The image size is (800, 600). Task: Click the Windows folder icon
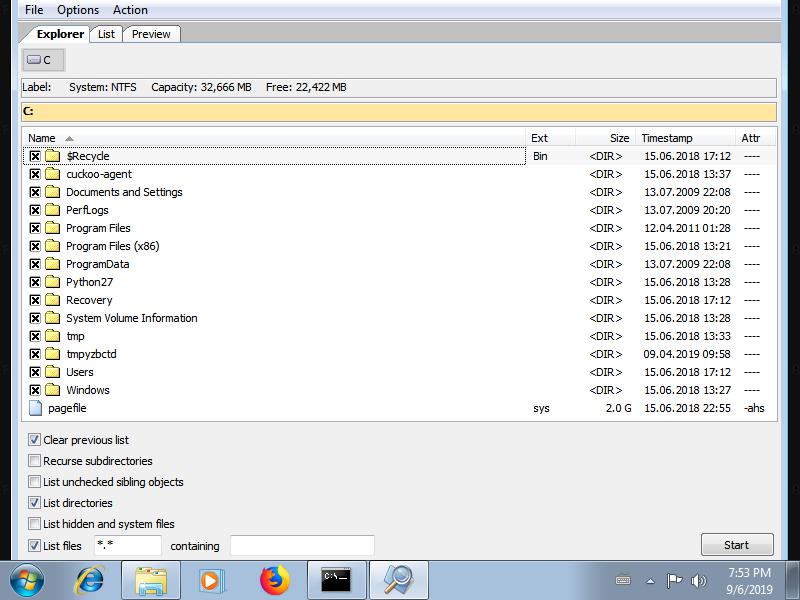(x=52, y=390)
